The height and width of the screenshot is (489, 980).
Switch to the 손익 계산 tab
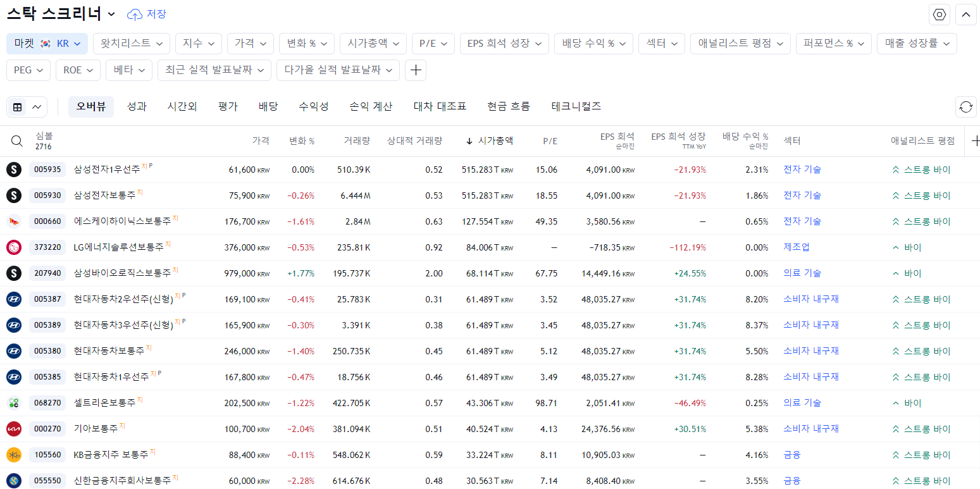point(371,107)
